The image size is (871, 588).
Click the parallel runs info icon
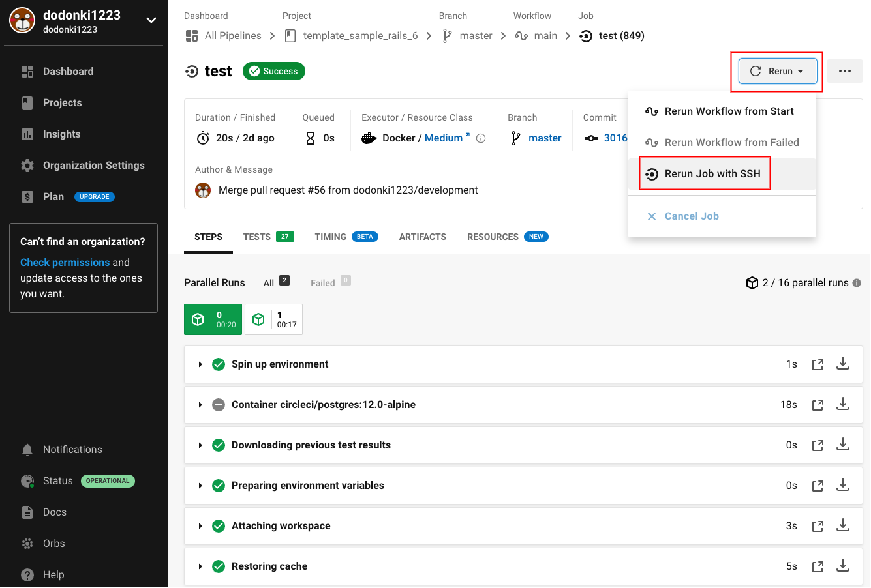[857, 283]
